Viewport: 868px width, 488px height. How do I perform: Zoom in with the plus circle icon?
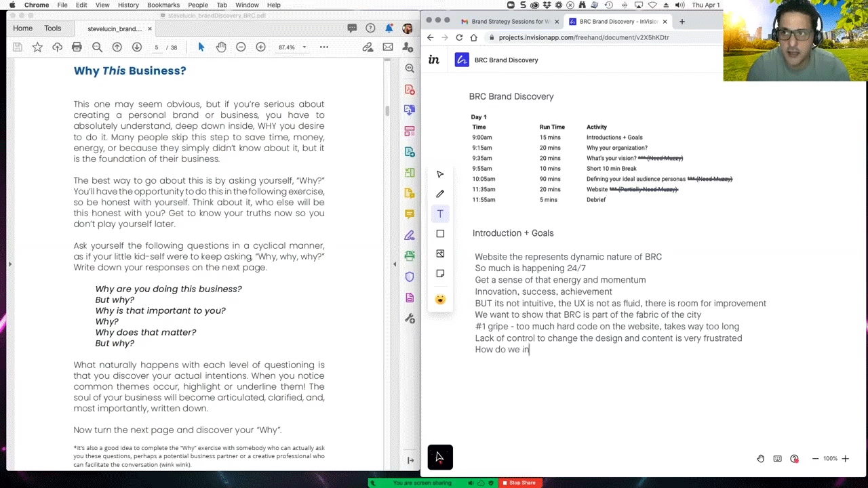point(260,47)
